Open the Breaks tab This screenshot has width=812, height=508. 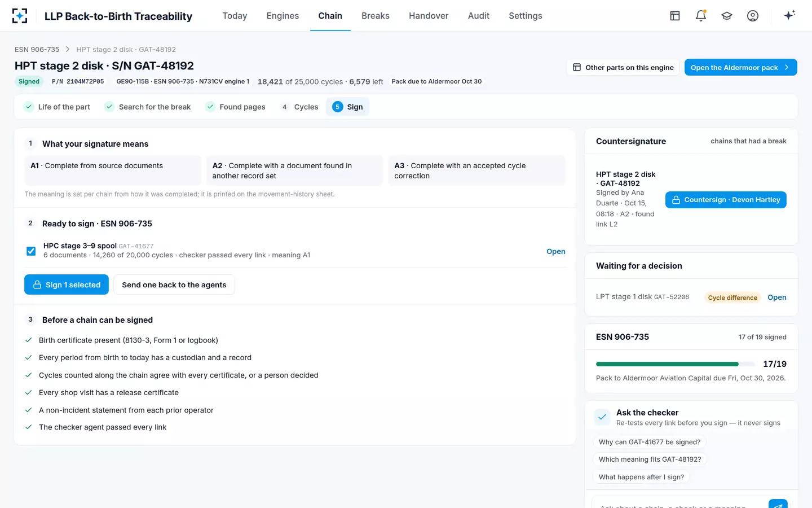coord(376,16)
